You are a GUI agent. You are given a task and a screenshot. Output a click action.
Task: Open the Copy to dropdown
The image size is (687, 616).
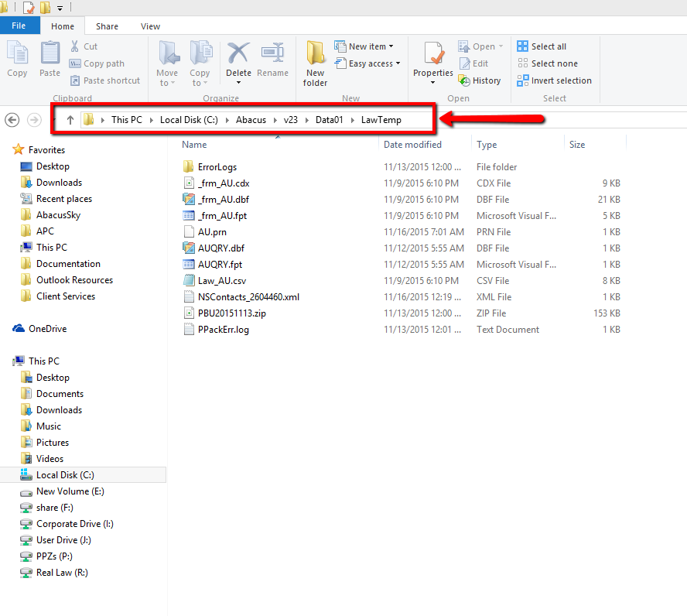[200, 63]
